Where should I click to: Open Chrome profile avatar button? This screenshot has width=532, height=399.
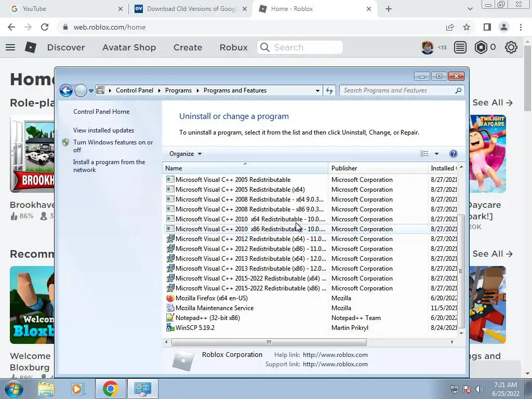point(504,27)
